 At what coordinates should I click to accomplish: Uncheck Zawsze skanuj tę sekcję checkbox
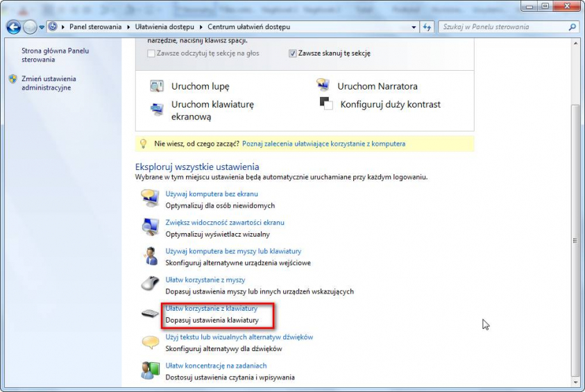pos(293,53)
